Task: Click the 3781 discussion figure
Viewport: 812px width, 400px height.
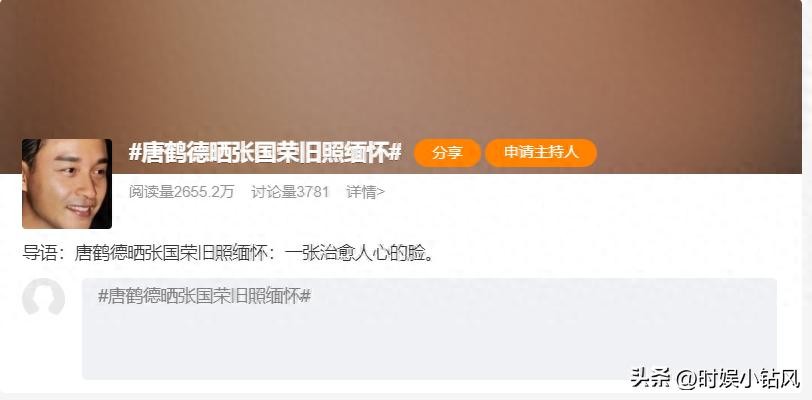Action: (313, 192)
